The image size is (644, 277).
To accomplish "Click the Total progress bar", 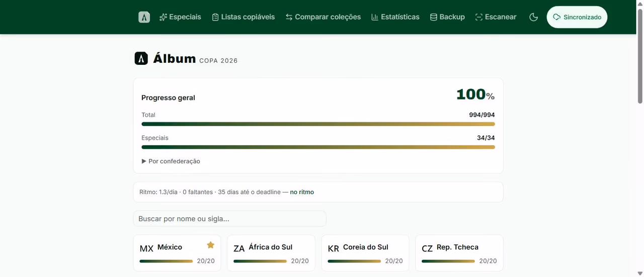I will [318, 124].
